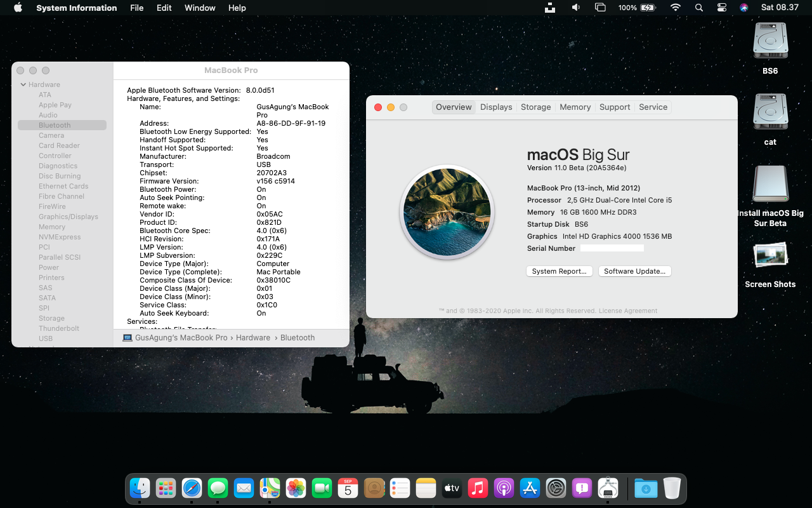Open Podcasts app in Dock

tap(504, 488)
